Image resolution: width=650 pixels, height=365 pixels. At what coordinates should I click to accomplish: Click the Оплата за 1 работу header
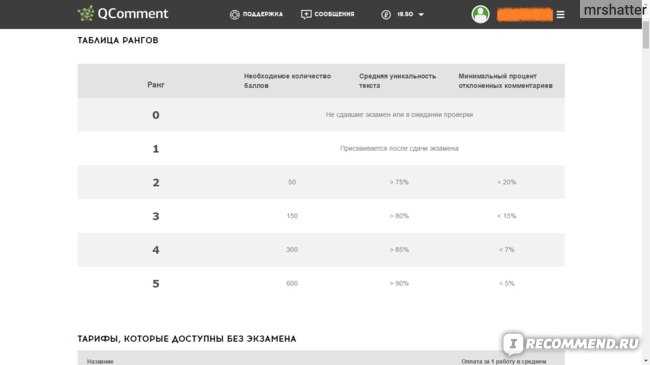pyautogui.click(x=504, y=362)
